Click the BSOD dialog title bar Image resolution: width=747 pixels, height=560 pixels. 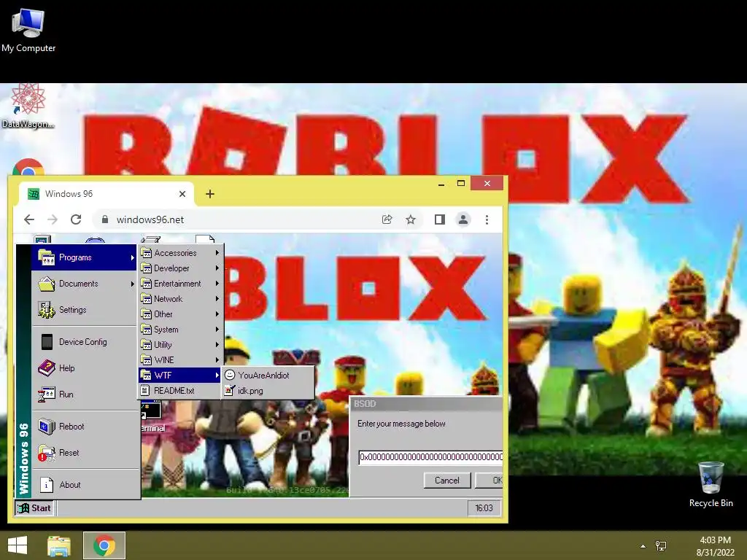pyautogui.click(x=427, y=404)
